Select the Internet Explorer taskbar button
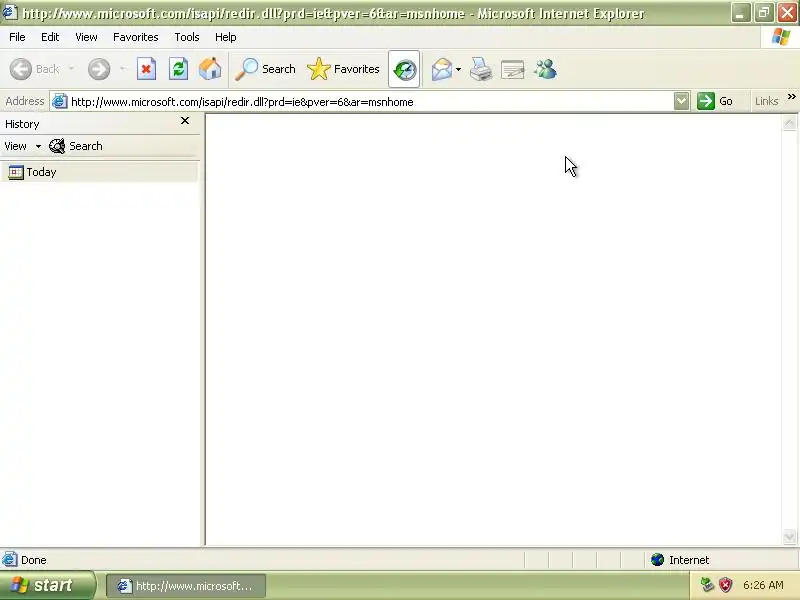The image size is (800, 600). [186, 586]
